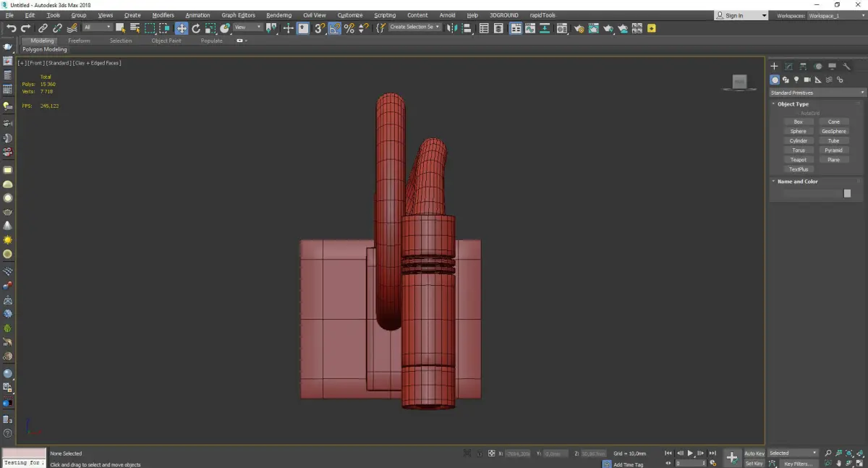Toggle Angle Snap
868x468 pixels.
(334, 28)
